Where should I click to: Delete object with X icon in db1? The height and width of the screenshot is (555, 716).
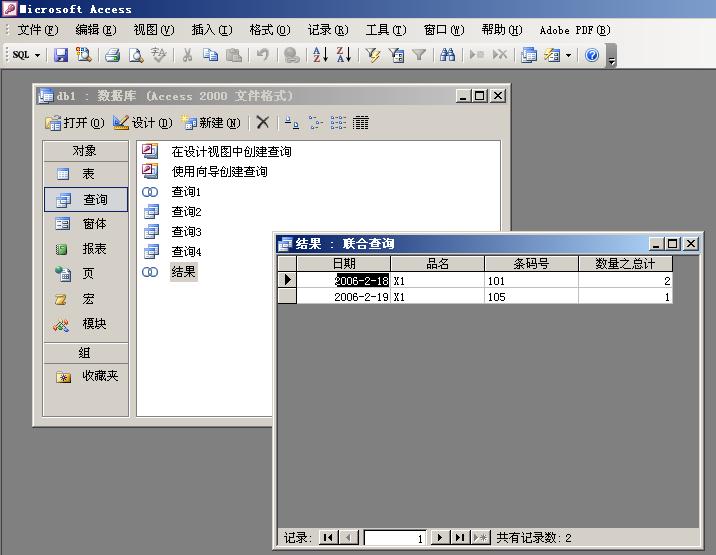pos(263,122)
